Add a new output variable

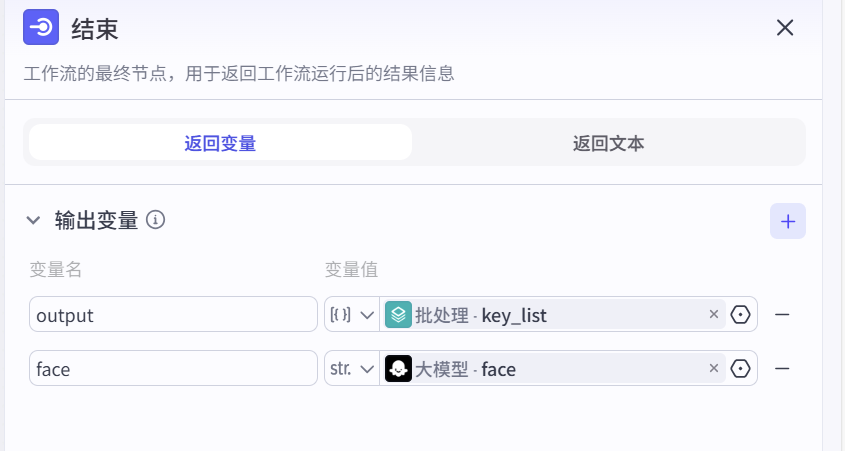click(x=787, y=221)
